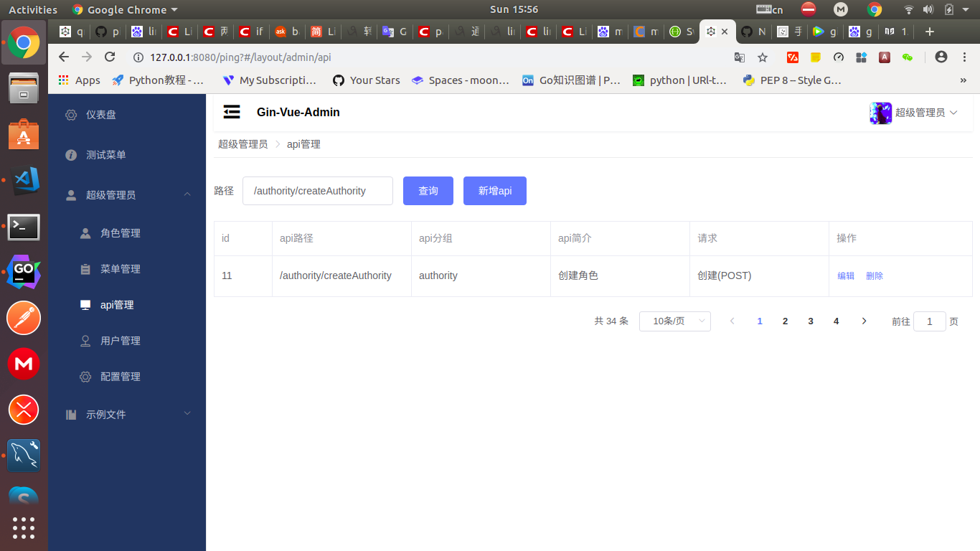Screen dimensions: 980x551
Task: Click the 超级管理员 avatar image
Action: coord(880,113)
